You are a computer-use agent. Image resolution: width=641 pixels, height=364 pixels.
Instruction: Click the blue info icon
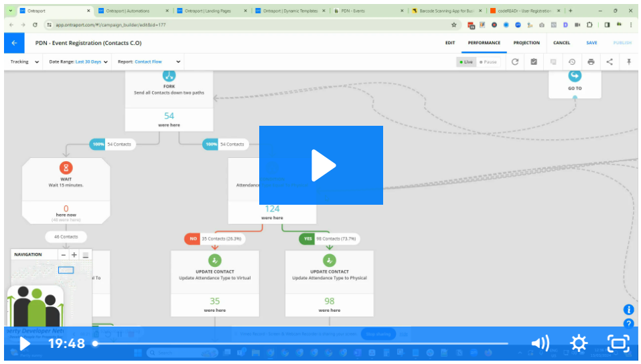click(x=628, y=309)
